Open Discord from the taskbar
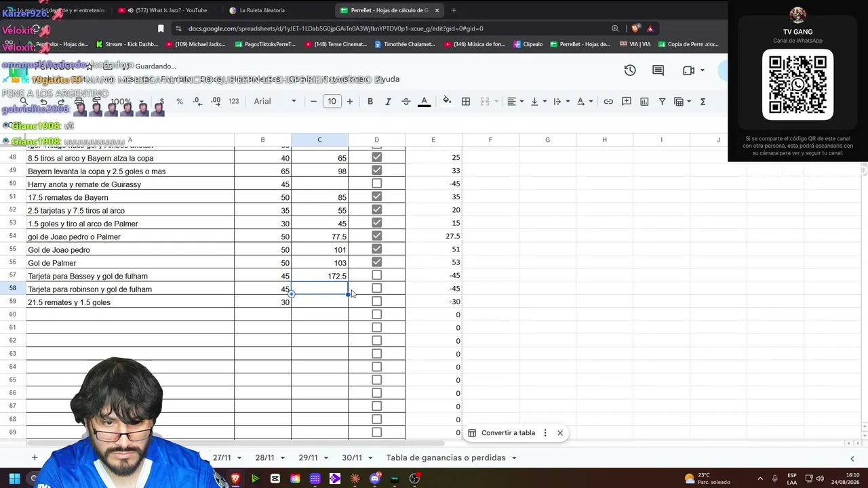This screenshot has width=868, height=488. point(375,479)
